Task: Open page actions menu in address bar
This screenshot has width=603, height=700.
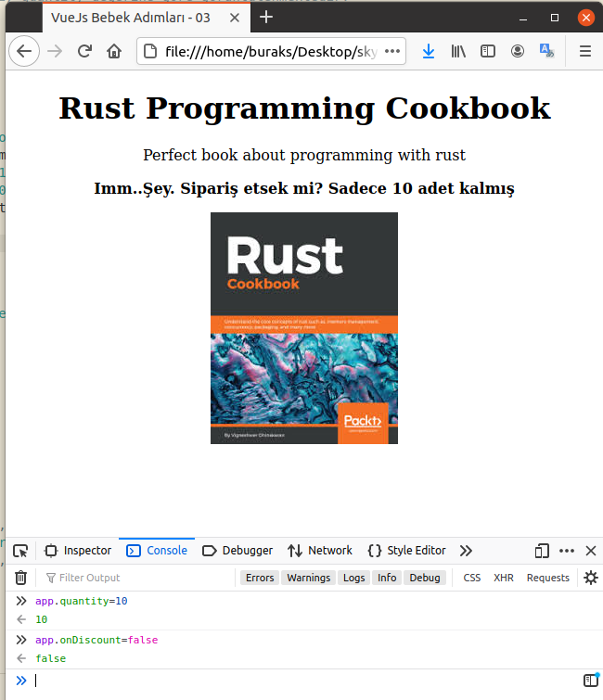Action: pyautogui.click(x=392, y=52)
